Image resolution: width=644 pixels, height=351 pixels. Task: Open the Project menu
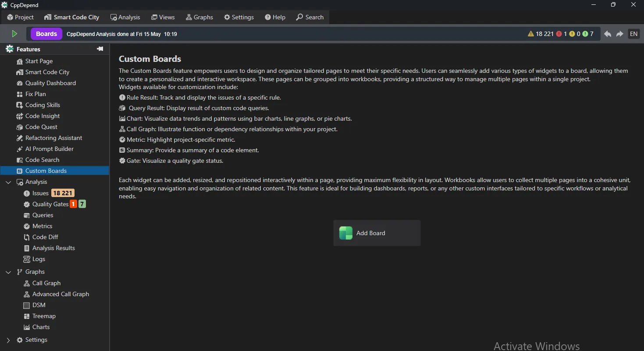click(x=20, y=17)
